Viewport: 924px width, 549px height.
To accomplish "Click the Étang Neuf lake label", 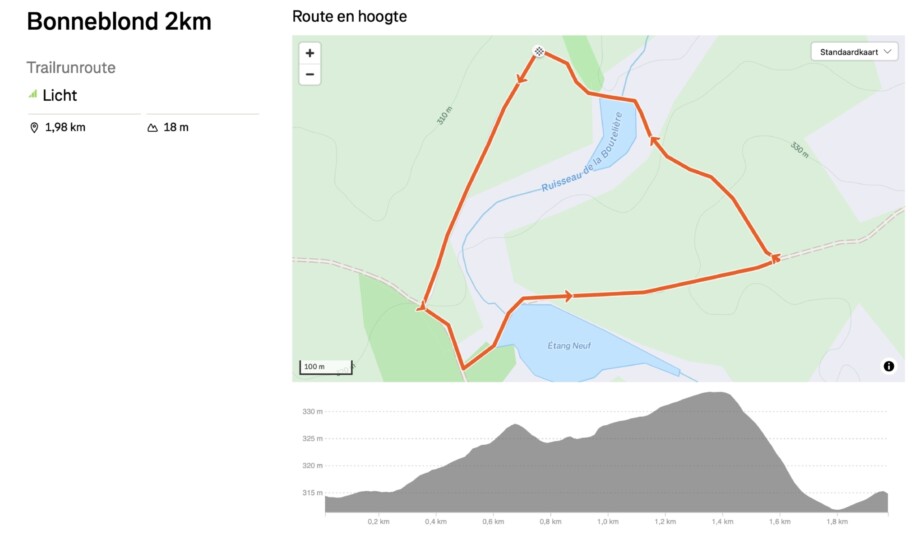I will 571,345.
